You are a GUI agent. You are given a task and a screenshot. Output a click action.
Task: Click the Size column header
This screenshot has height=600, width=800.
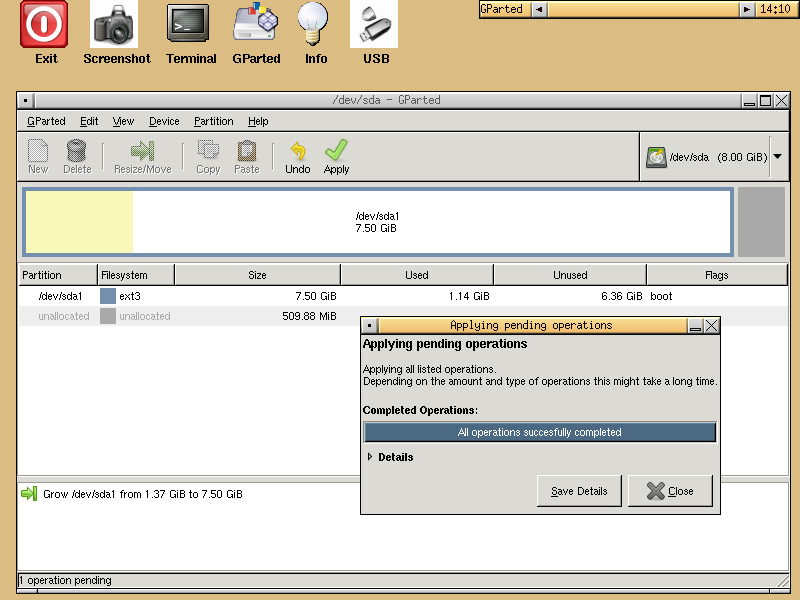[x=257, y=275]
